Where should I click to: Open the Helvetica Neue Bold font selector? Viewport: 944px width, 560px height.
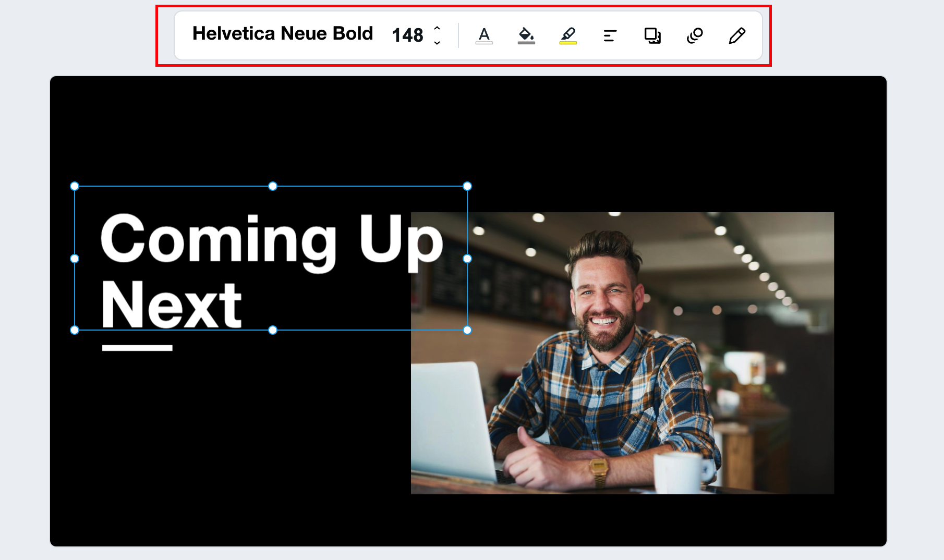point(283,33)
